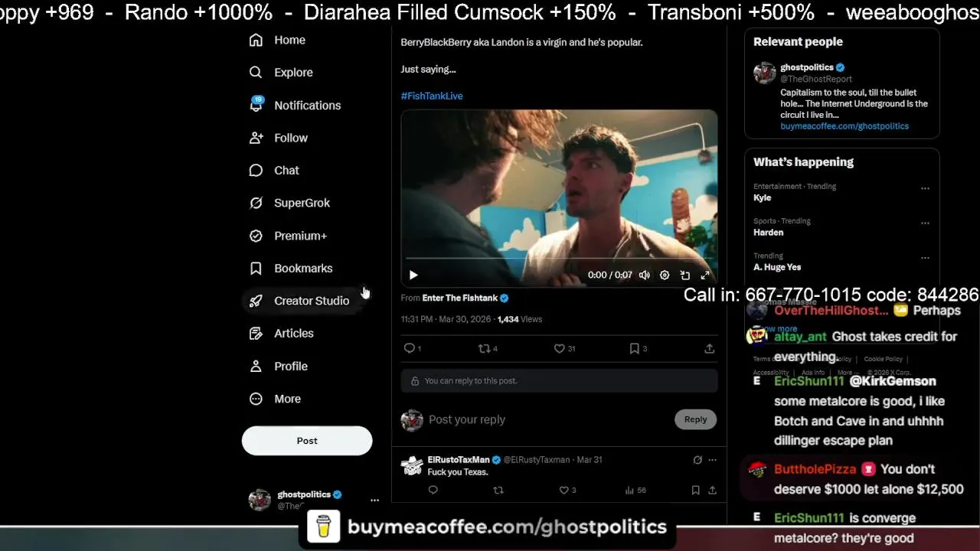The width and height of the screenshot is (980, 551).
Task: Click Grok icon on ElRustoTaxMan's reply
Action: pos(697,460)
